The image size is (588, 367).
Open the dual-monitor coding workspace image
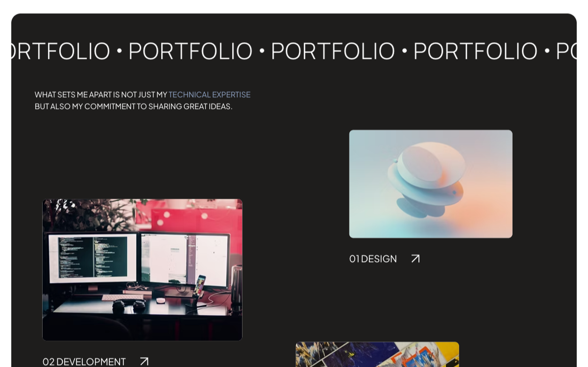coord(143,270)
